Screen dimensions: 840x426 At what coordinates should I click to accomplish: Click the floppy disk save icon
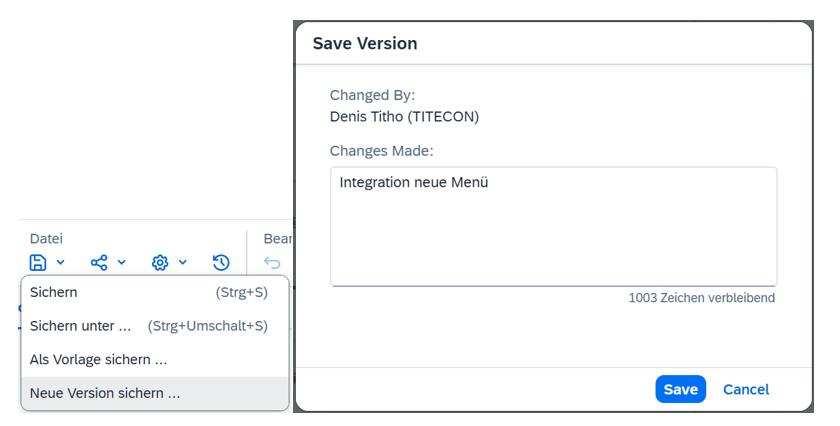pyautogui.click(x=38, y=263)
